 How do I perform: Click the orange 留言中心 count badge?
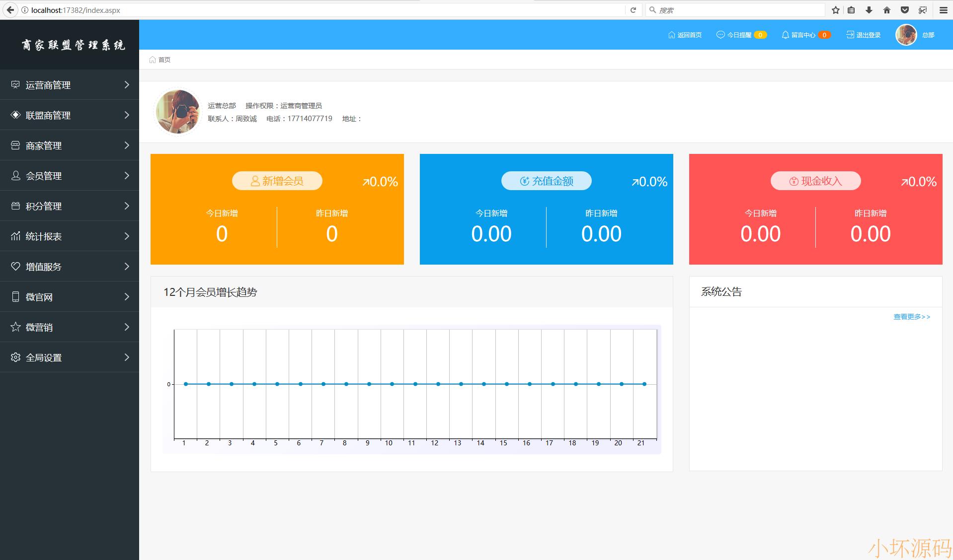pyautogui.click(x=824, y=35)
